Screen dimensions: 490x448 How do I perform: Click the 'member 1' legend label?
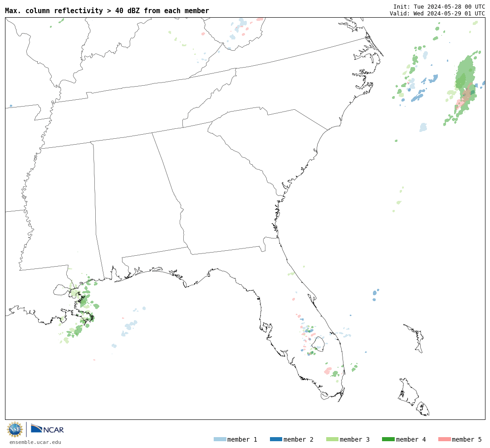pos(242,439)
